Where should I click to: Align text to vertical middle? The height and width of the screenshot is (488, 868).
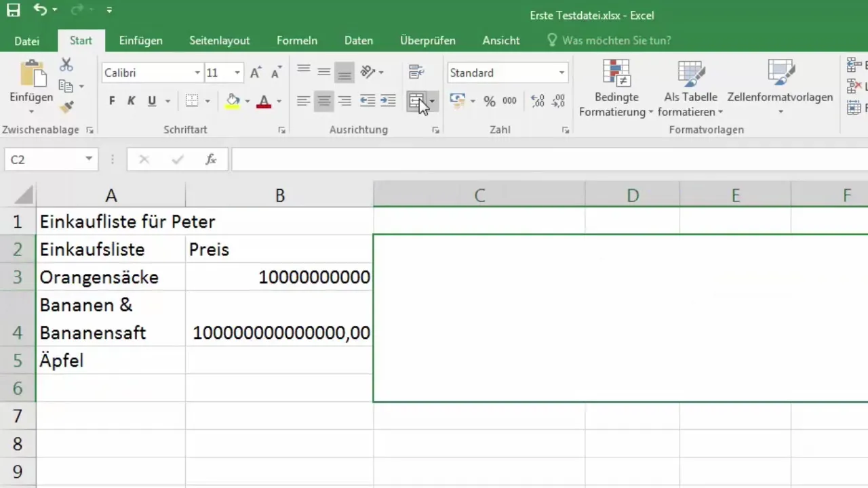click(324, 71)
